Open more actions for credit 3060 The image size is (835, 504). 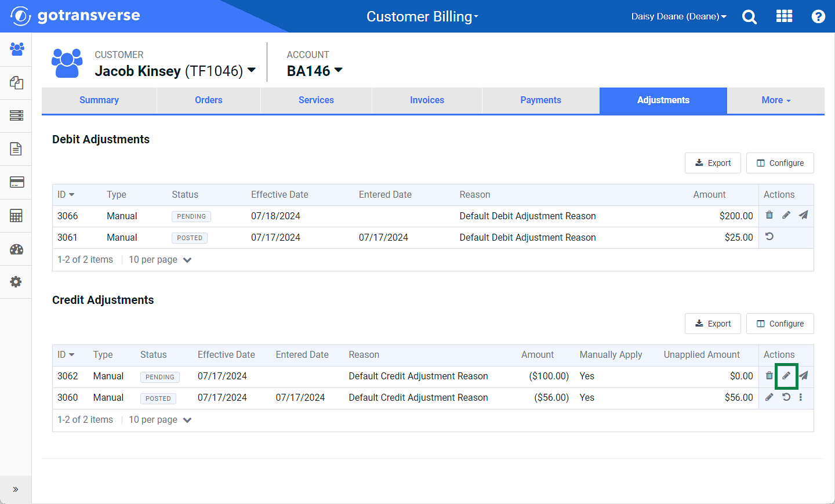(x=801, y=397)
